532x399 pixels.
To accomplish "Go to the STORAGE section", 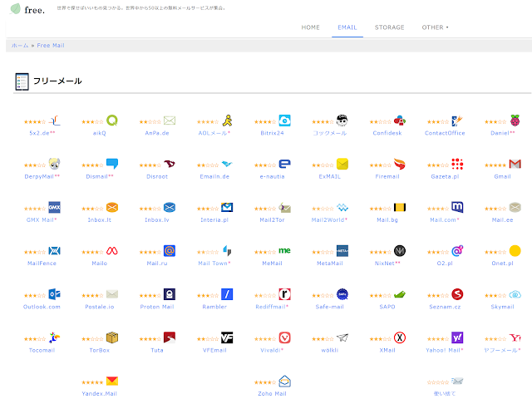I will pos(390,27).
